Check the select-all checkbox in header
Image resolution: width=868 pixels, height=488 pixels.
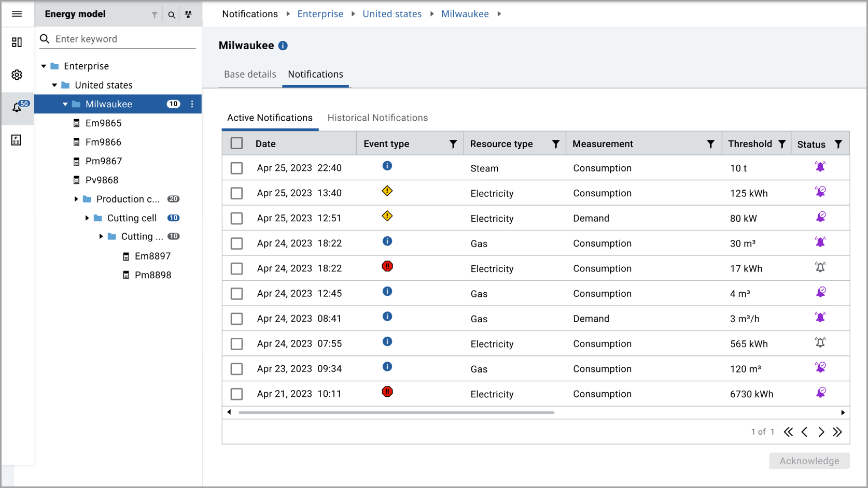(x=236, y=143)
